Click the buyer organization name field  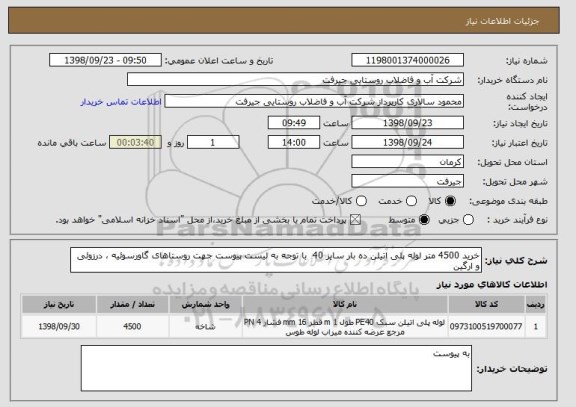pos(295,79)
